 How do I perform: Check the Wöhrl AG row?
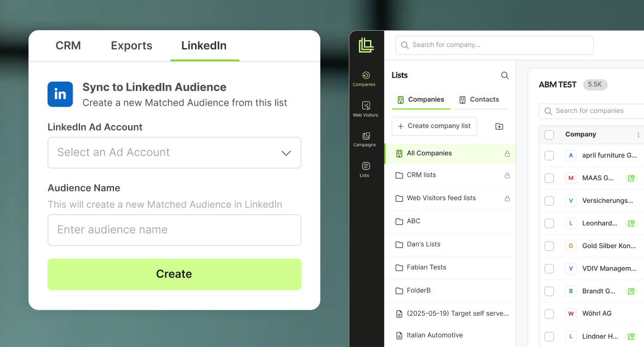point(549,313)
